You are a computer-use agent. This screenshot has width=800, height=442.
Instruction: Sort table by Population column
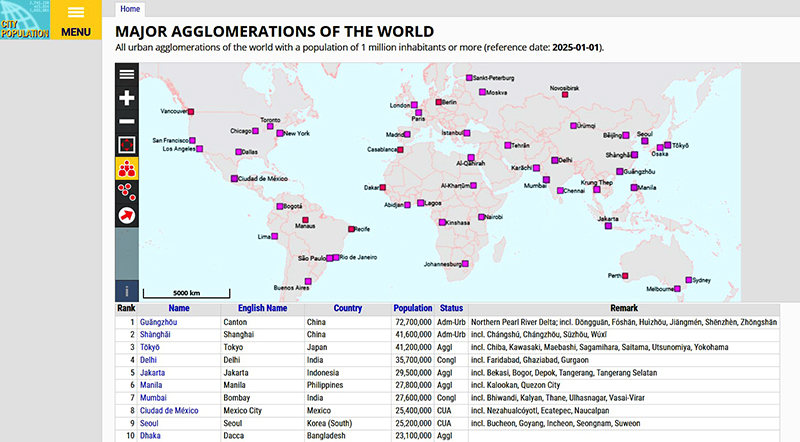[x=412, y=309]
